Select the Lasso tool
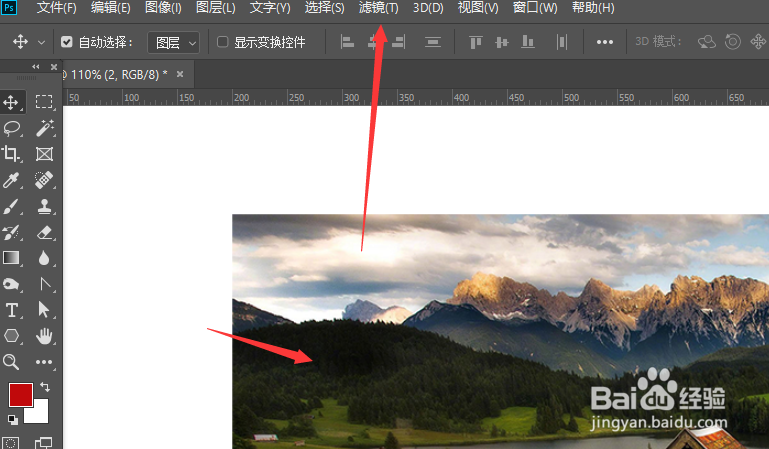This screenshot has width=769, height=449. (11, 128)
